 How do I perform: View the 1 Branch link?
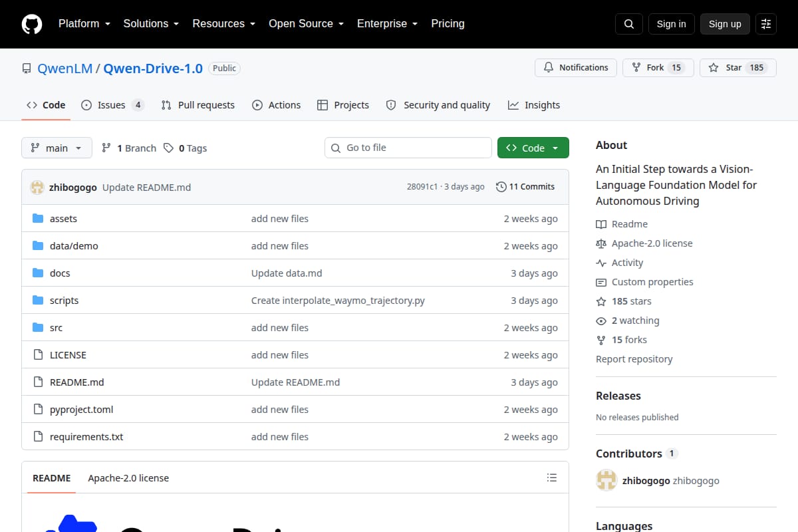coord(129,148)
